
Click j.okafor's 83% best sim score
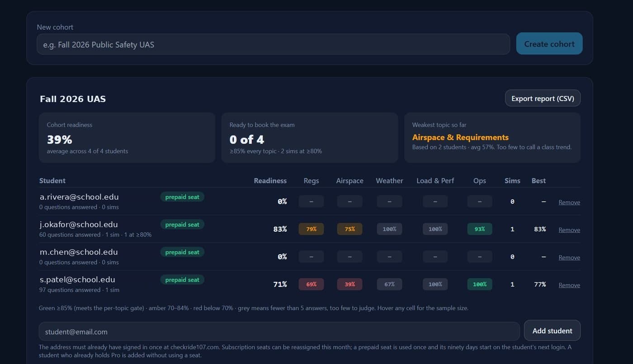coord(540,229)
